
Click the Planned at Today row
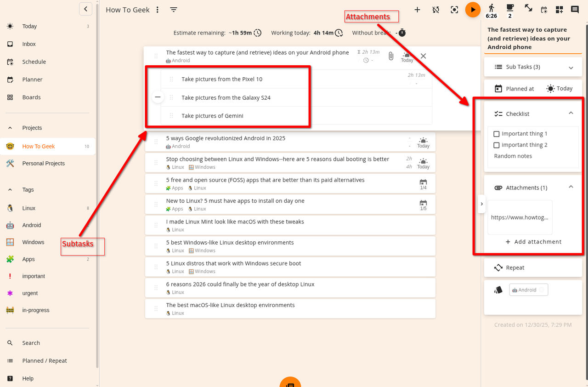click(533, 89)
